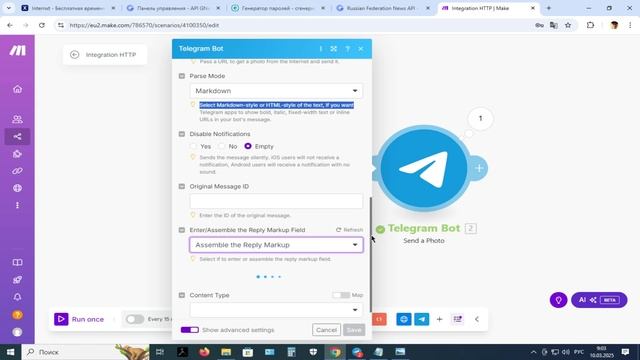640x360 pixels.
Task: Open Assemble the Reply Markup dropdown
Action: pos(276,245)
